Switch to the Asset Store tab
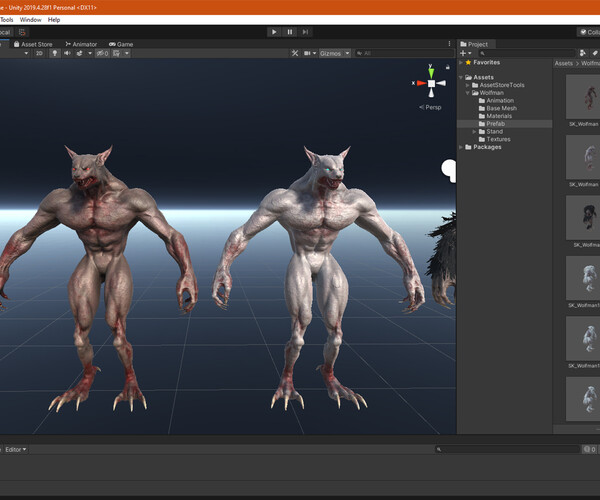Screen dimensions: 600x500 click(33, 44)
